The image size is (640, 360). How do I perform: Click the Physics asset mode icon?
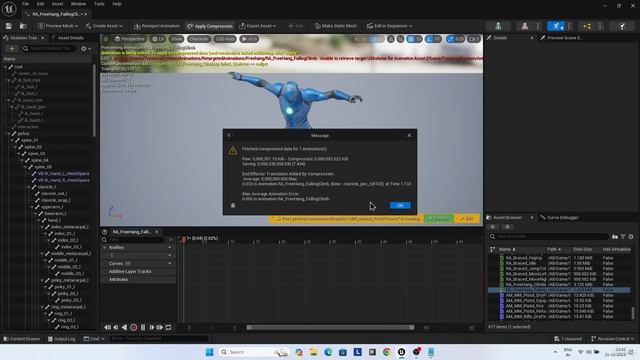click(x=622, y=26)
